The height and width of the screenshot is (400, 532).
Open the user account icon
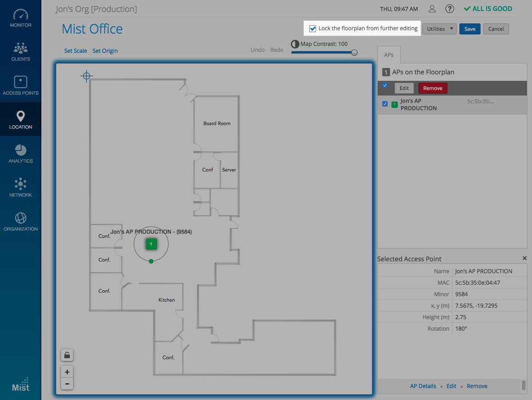[432, 9]
